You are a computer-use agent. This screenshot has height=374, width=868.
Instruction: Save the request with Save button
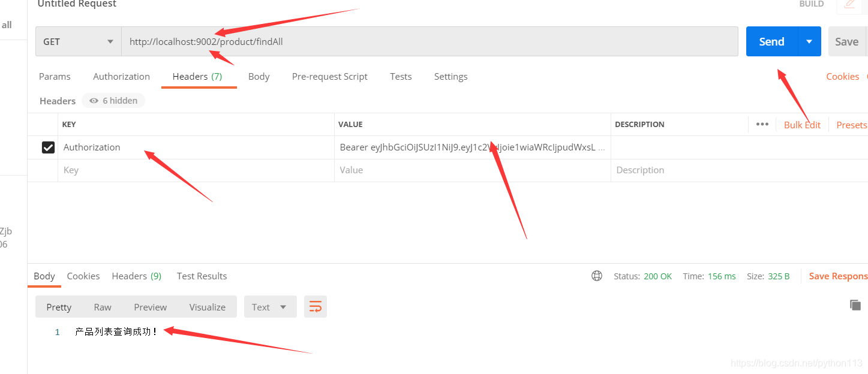tap(846, 41)
